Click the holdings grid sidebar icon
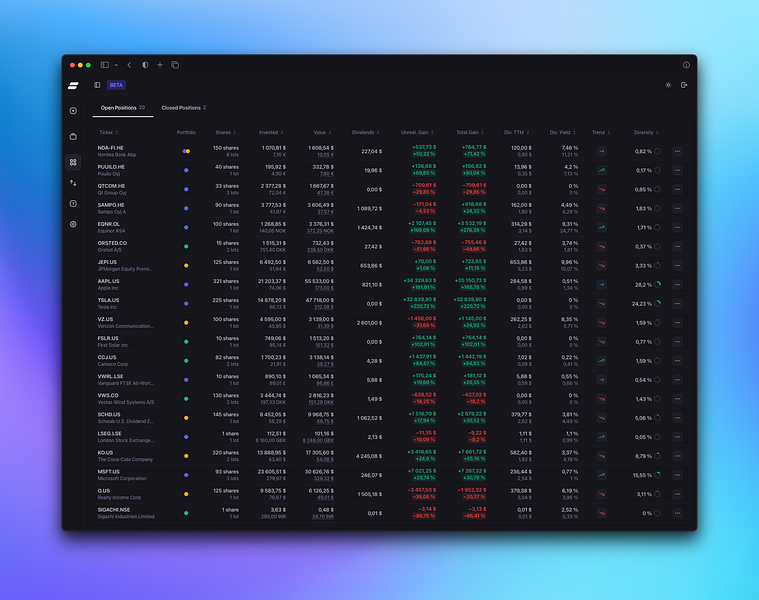 pos(73,162)
